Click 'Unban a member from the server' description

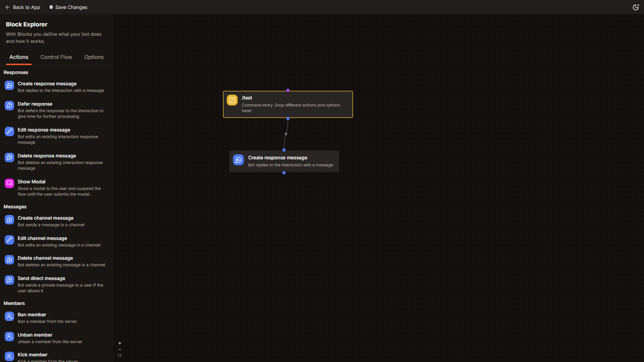[x=50, y=342]
